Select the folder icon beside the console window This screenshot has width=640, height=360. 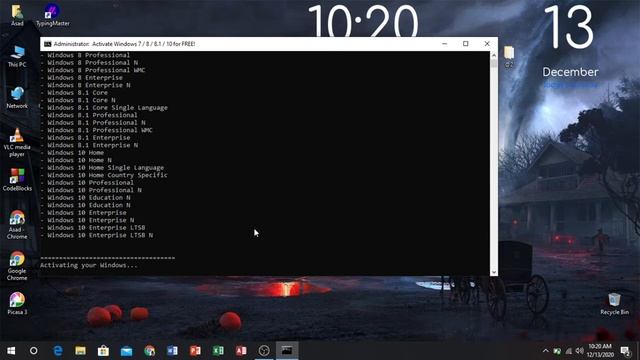point(509,56)
